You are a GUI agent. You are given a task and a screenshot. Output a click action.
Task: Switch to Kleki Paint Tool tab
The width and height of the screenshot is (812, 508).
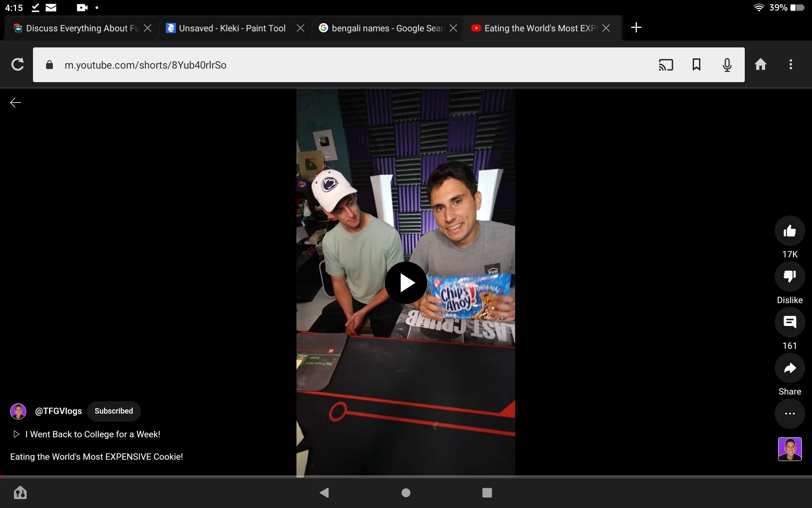pyautogui.click(x=232, y=28)
